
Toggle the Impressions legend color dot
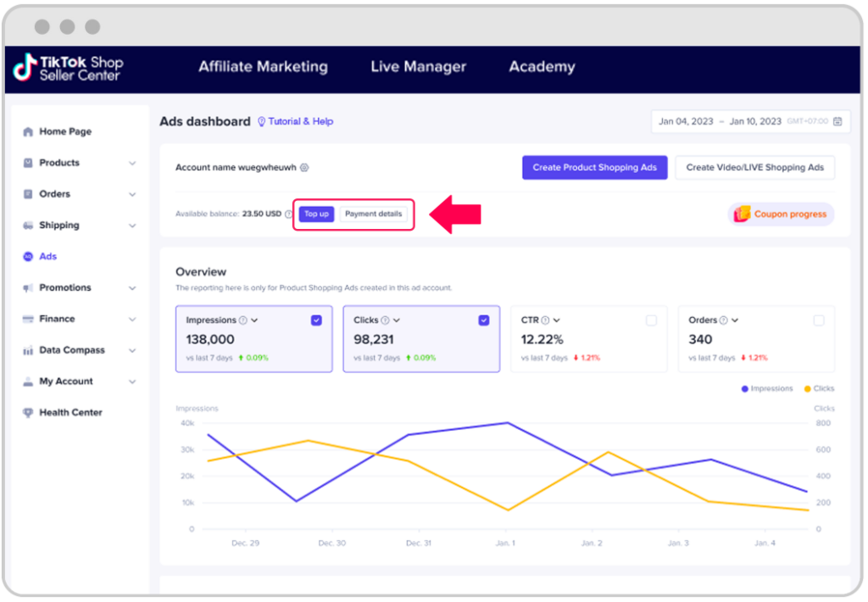pyautogui.click(x=744, y=389)
